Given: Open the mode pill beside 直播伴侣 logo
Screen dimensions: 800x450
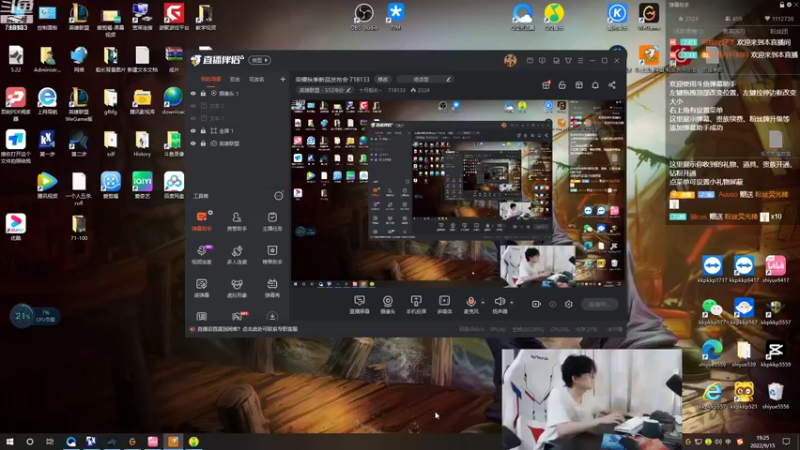Looking at the screenshot, I should pos(260,60).
